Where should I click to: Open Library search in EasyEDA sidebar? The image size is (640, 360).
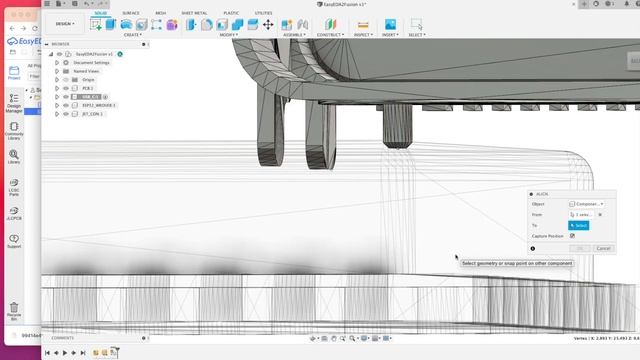point(14,157)
